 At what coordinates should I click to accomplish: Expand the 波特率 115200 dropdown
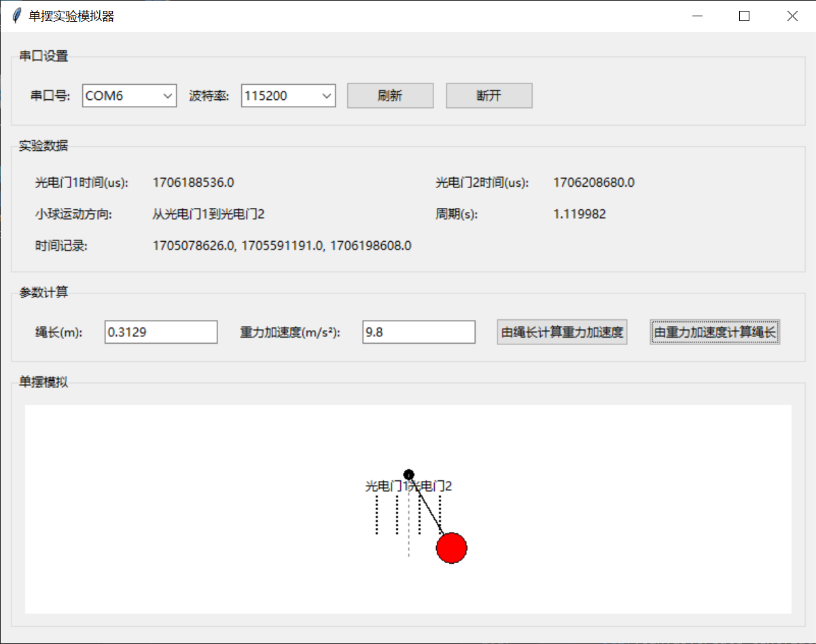[x=288, y=96]
